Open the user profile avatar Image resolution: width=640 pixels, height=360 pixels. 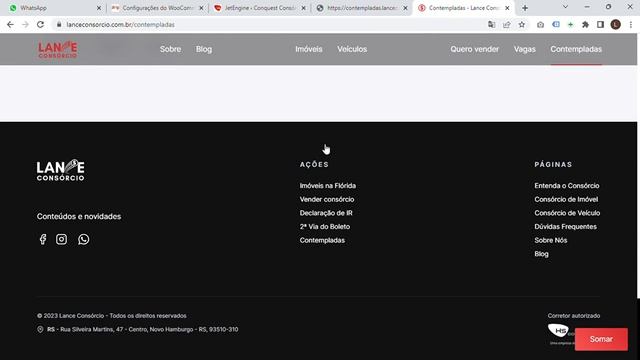[616, 24]
